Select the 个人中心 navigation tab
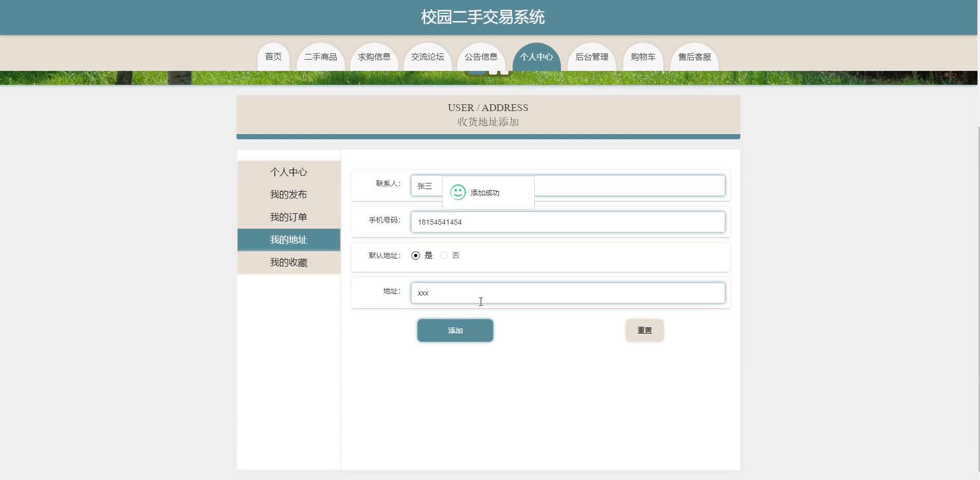 [x=537, y=57]
